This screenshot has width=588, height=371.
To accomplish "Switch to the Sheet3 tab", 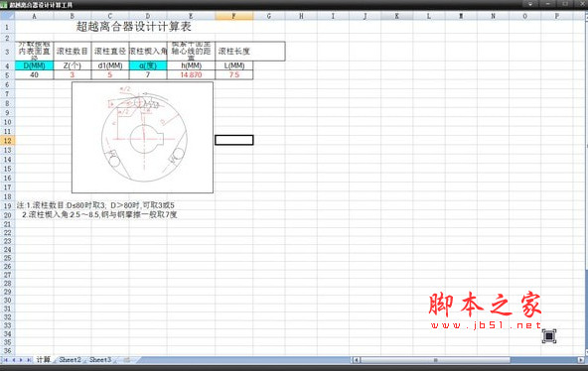I will (100, 360).
